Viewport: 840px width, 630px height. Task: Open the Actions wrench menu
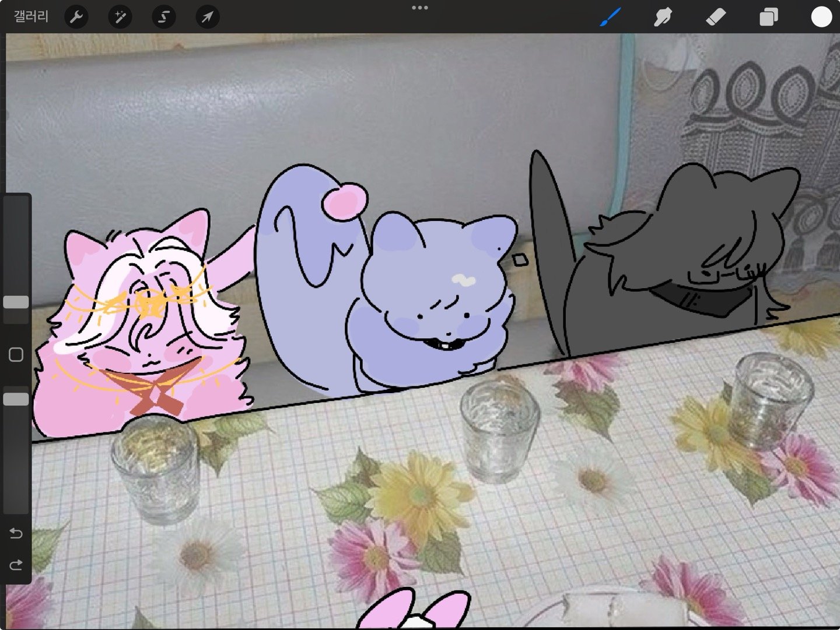click(76, 17)
